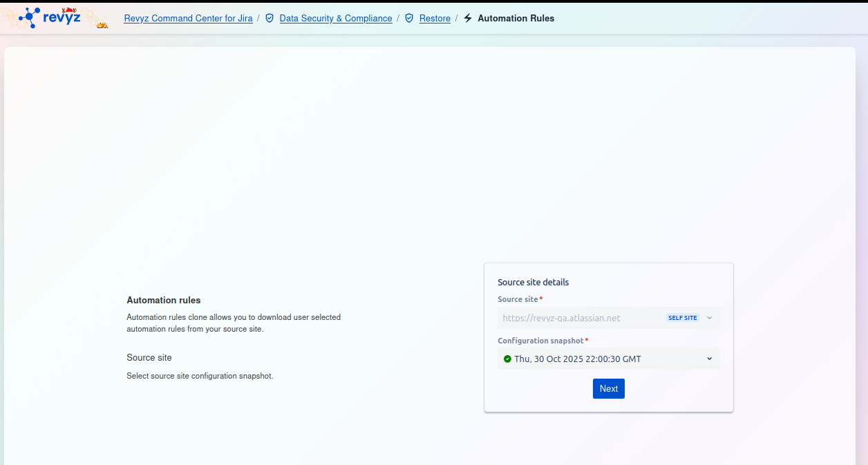Viewport: 868px width, 465px height.
Task: Click the chevron arrow of Configuration snapshot
Action: 709,359
